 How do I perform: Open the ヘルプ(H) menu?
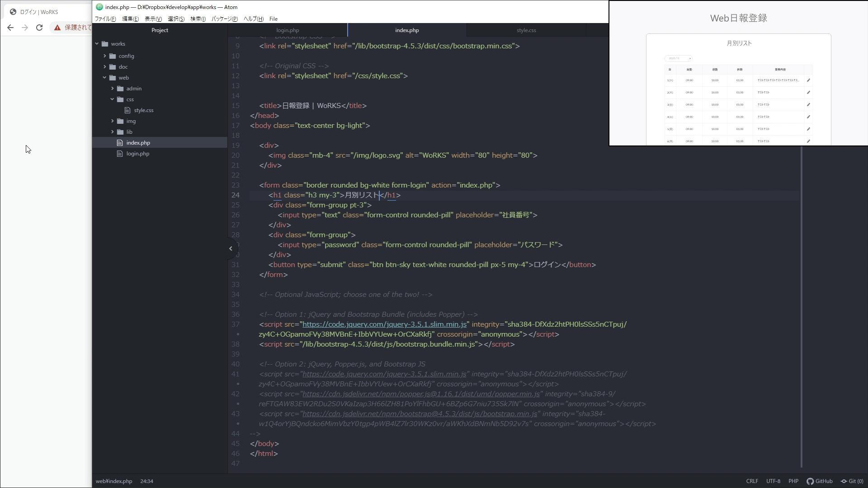[x=254, y=19]
